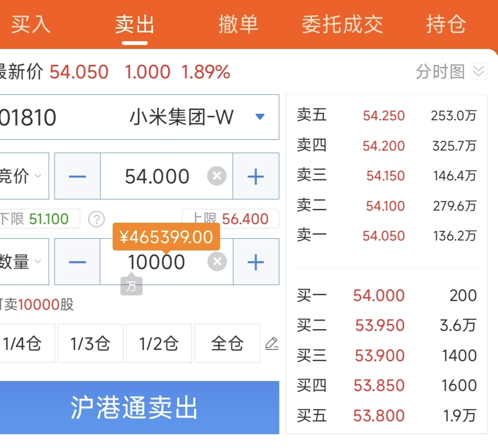Screen dimensions: 498x448
Task: Tap the upper limit price 56.400
Action: (x=245, y=219)
